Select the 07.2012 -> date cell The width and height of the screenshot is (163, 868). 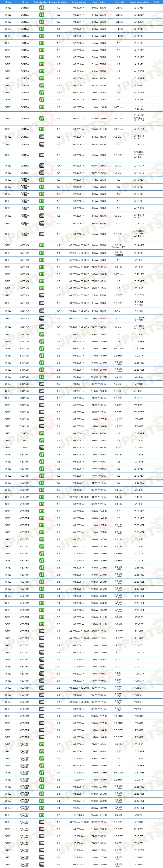point(78,100)
